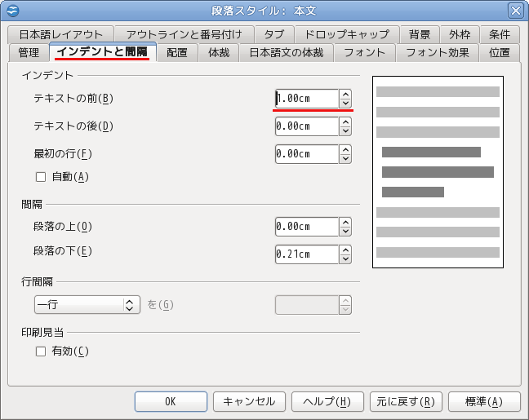This screenshot has height=420, width=529.
Task: Switch to the フォント tab
Action: tap(364, 52)
